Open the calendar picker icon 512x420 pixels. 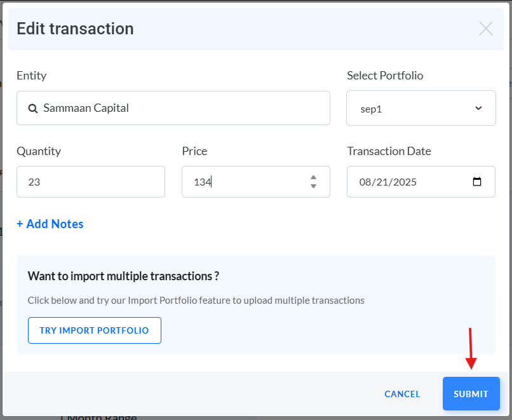click(x=478, y=182)
